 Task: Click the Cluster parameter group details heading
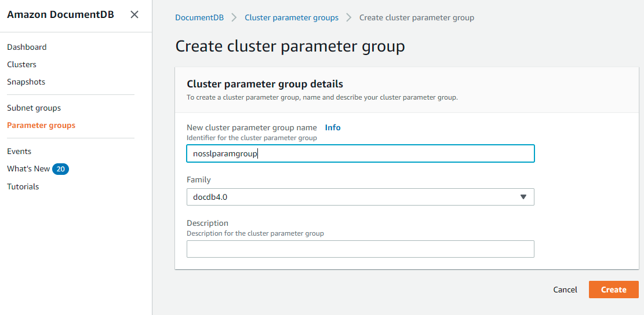pos(265,84)
